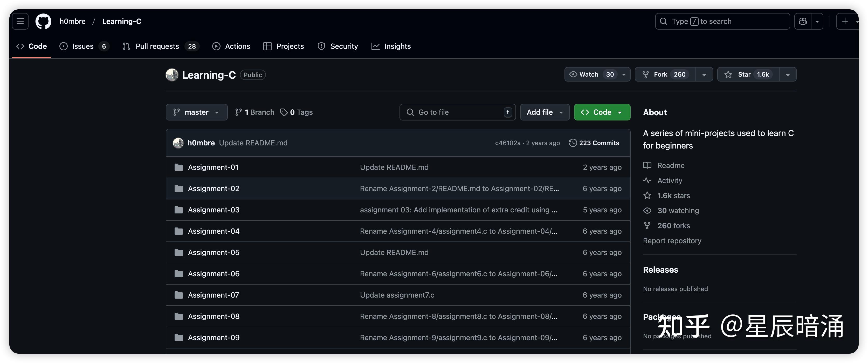This screenshot has width=868, height=363.
Task: View the 223 Commits history
Action: click(594, 143)
